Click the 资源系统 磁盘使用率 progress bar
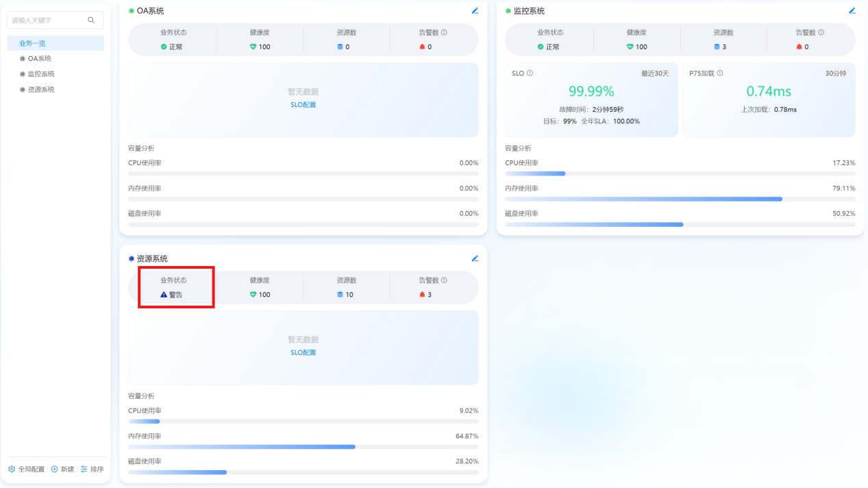The width and height of the screenshot is (868, 488). pyautogui.click(x=303, y=472)
